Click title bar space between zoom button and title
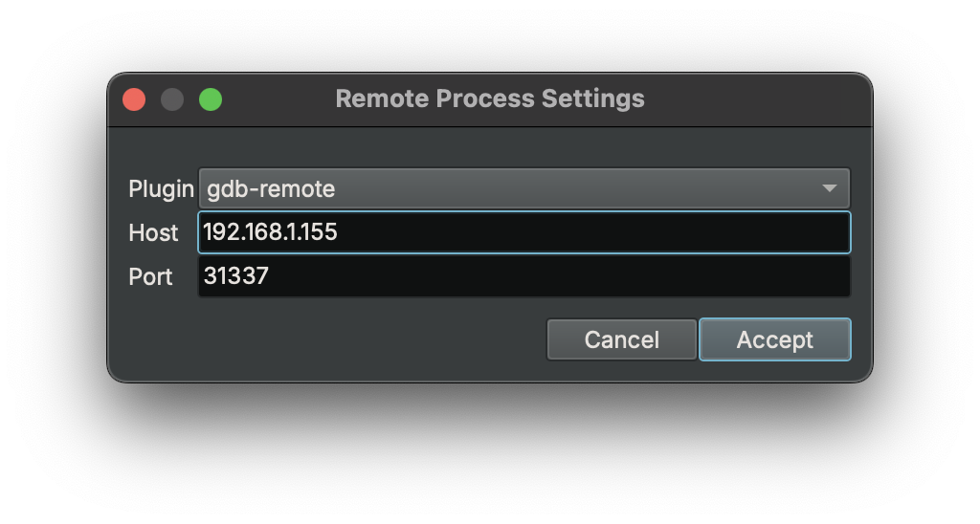Screen dimensions: 980x524 pos(278,99)
